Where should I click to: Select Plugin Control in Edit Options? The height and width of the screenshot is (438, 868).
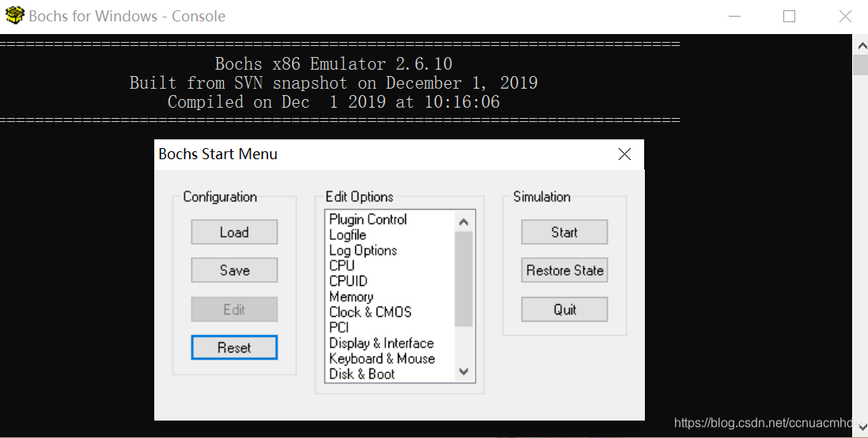pyautogui.click(x=368, y=219)
